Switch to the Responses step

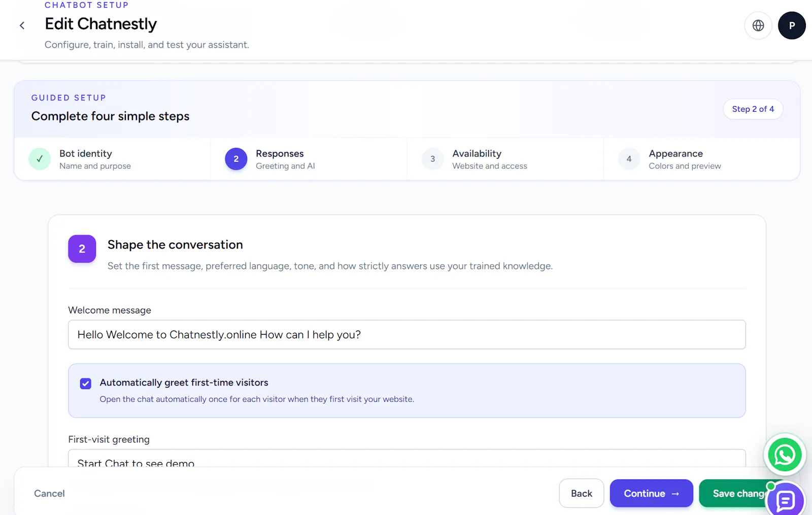click(x=309, y=159)
